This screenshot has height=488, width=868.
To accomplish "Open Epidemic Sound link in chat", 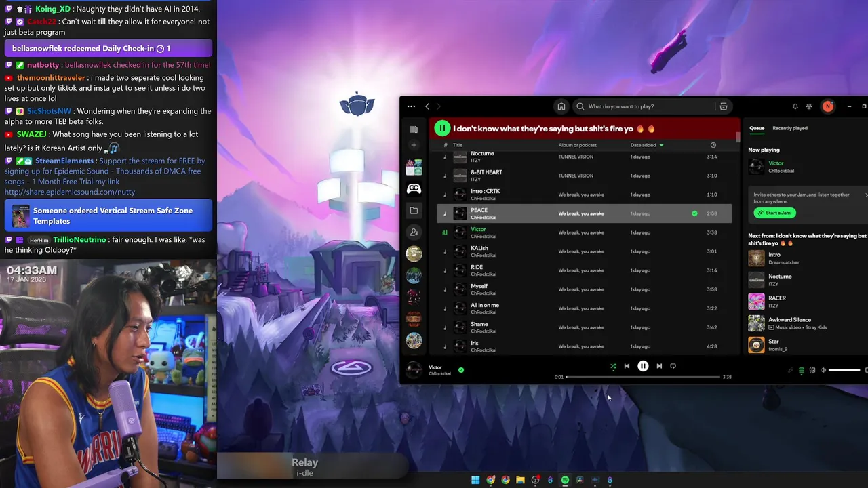I will click(70, 192).
